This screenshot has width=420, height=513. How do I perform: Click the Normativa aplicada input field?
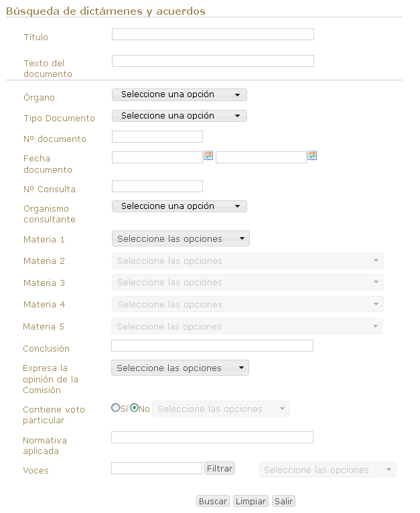tap(212, 437)
